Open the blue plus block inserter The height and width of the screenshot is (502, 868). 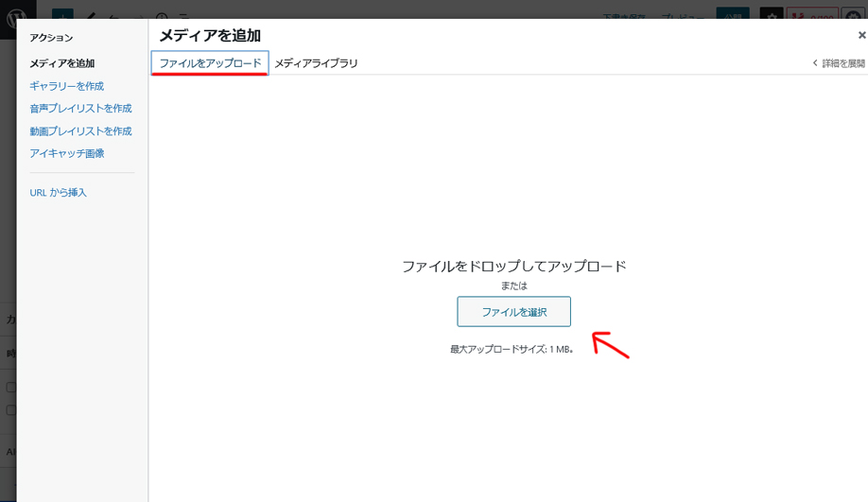(61, 14)
